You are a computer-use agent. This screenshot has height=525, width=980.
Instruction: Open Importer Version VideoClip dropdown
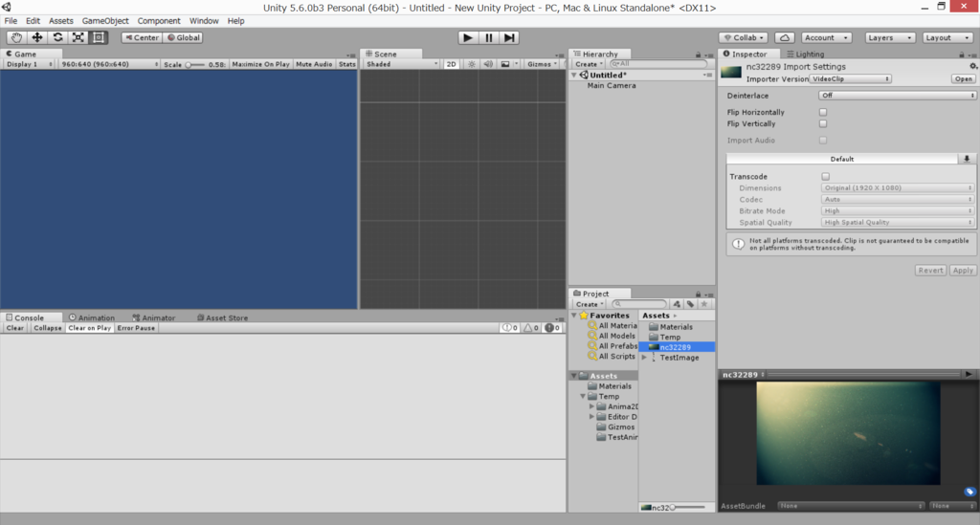click(850, 79)
